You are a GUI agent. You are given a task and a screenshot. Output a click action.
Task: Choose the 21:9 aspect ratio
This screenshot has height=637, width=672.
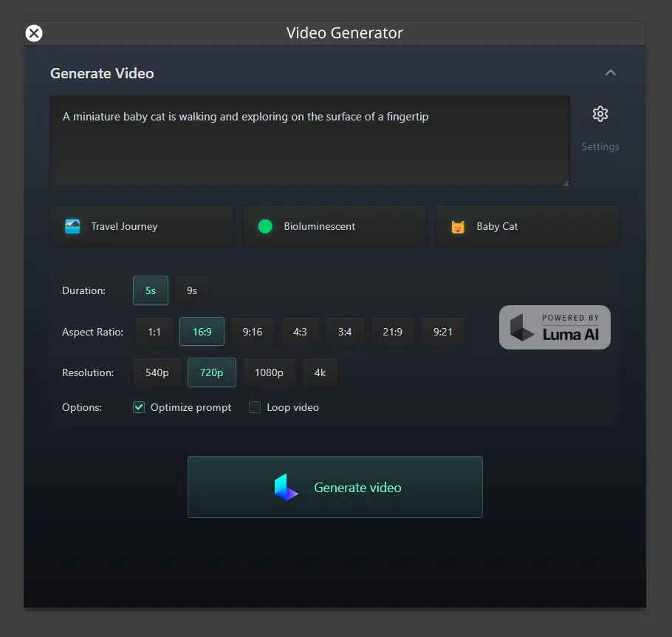coord(392,332)
